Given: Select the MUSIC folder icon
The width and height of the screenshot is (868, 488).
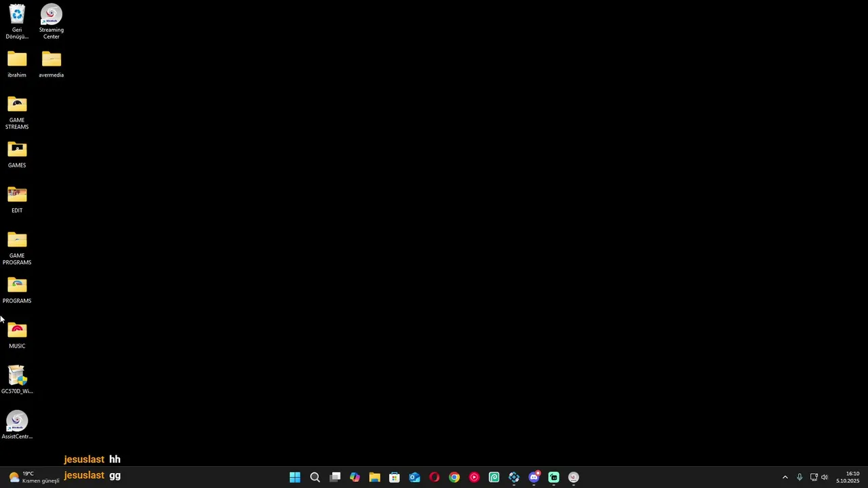Looking at the screenshot, I should pyautogui.click(x=17, y=335).
